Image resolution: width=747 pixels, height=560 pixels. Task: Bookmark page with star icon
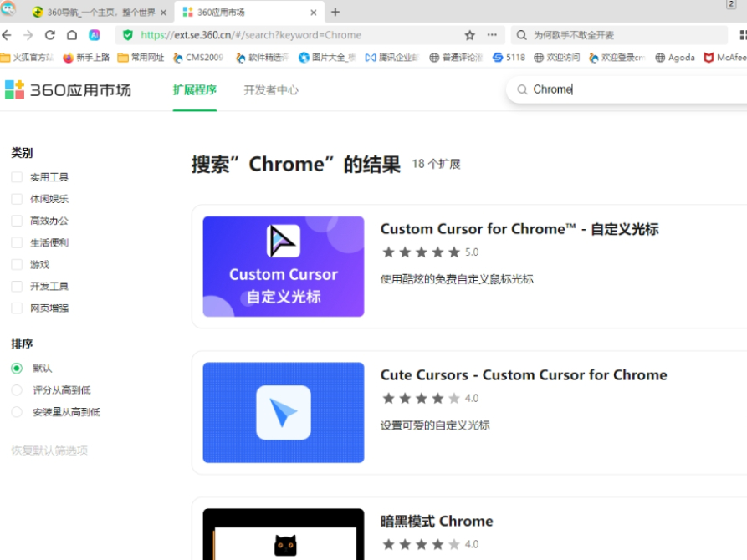click(470, 35)
